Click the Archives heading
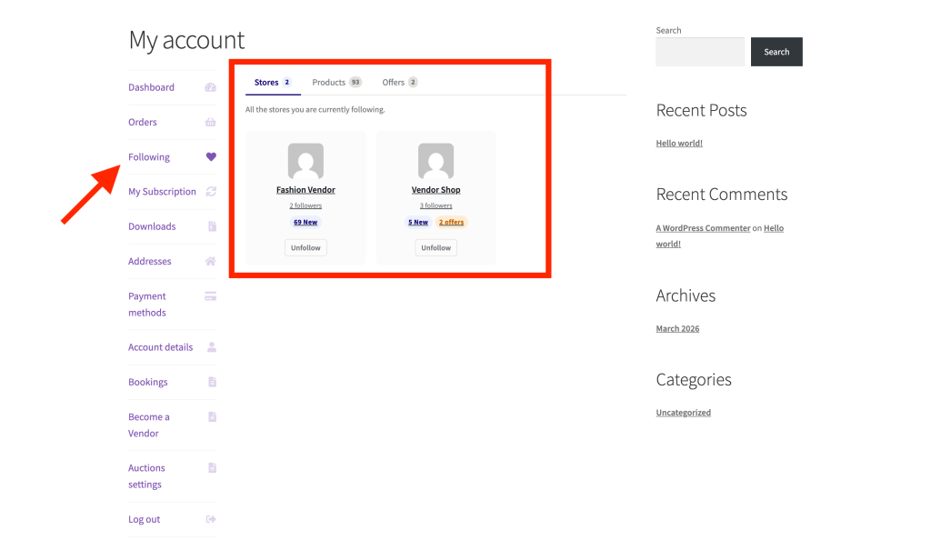This screenshot has height=560, width=931. click(x=686, y=295)
